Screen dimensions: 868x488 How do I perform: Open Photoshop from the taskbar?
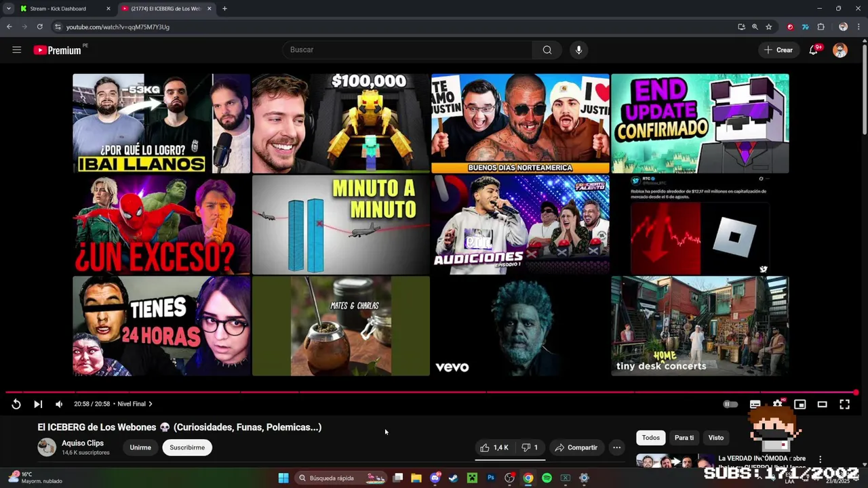[x=491, y=478]
